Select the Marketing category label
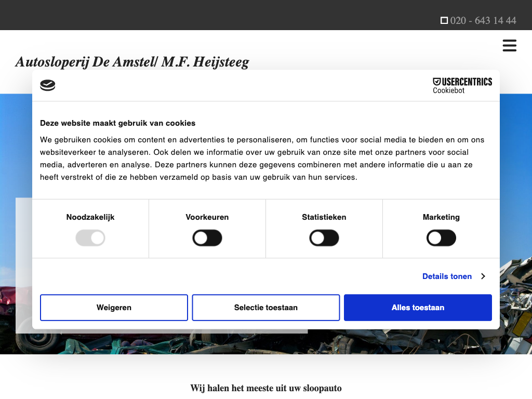The height and width of the screenshot is (399, 532). [x=441, y=217]
